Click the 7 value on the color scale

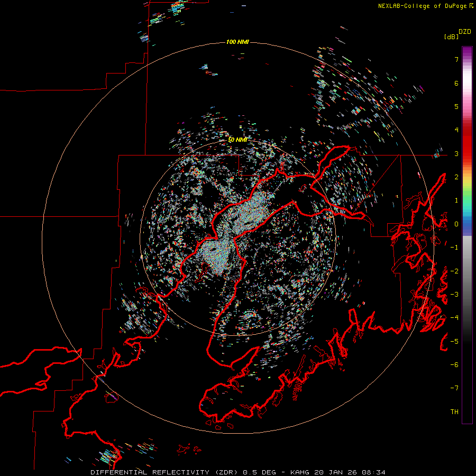click(456, 59)
